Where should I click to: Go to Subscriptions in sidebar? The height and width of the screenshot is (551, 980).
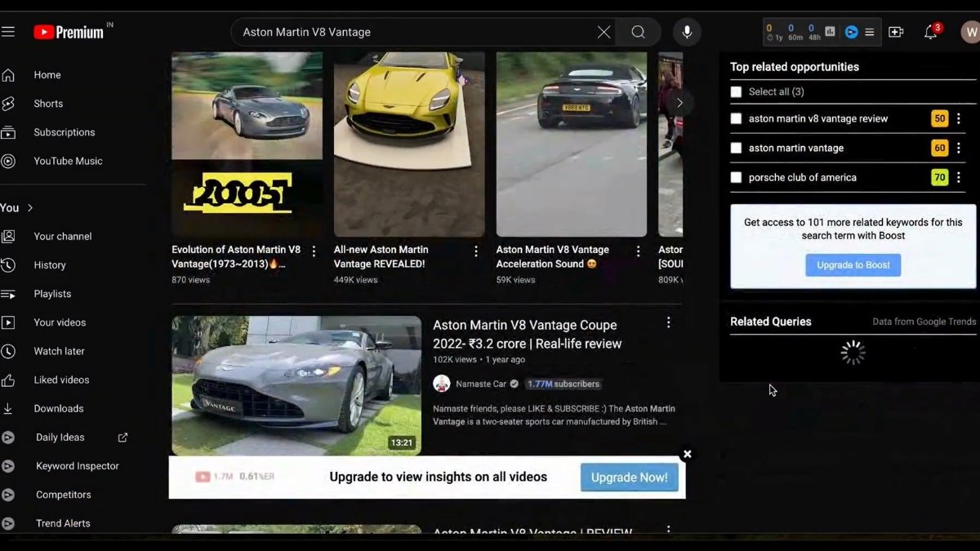(64, 132)
